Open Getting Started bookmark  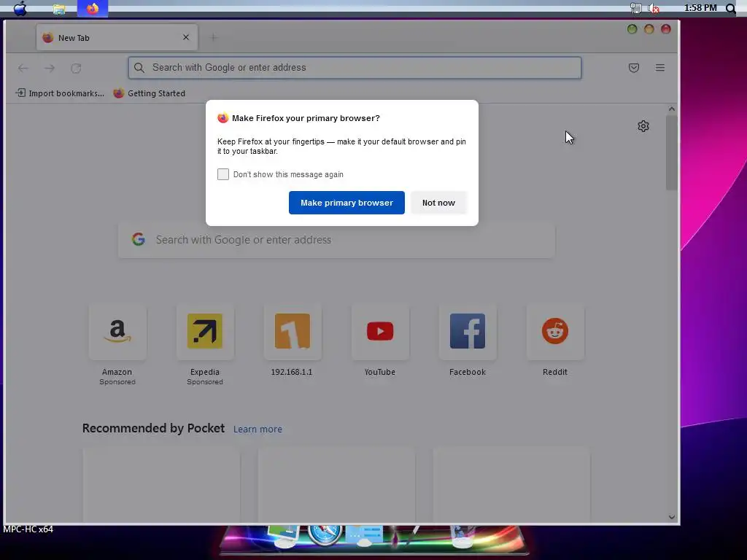tap(149, 93)
